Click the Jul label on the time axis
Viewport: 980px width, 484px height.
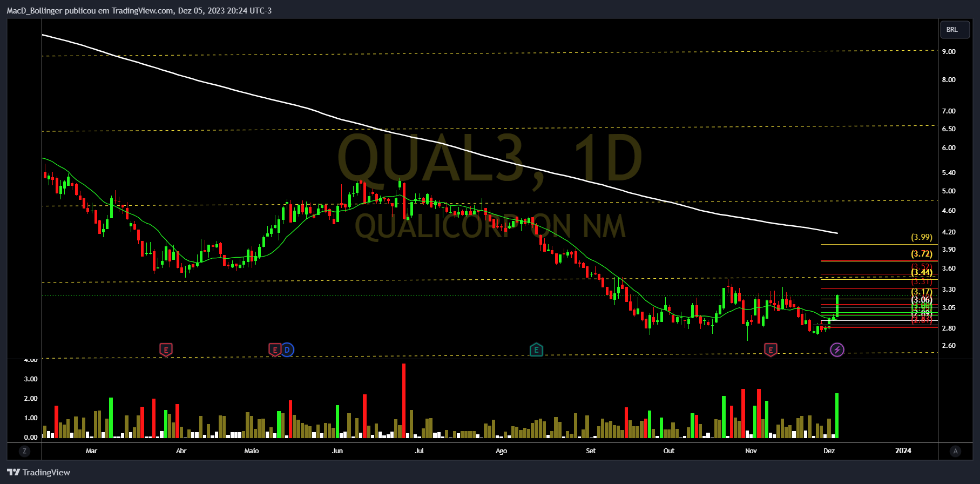click(420, 451)
